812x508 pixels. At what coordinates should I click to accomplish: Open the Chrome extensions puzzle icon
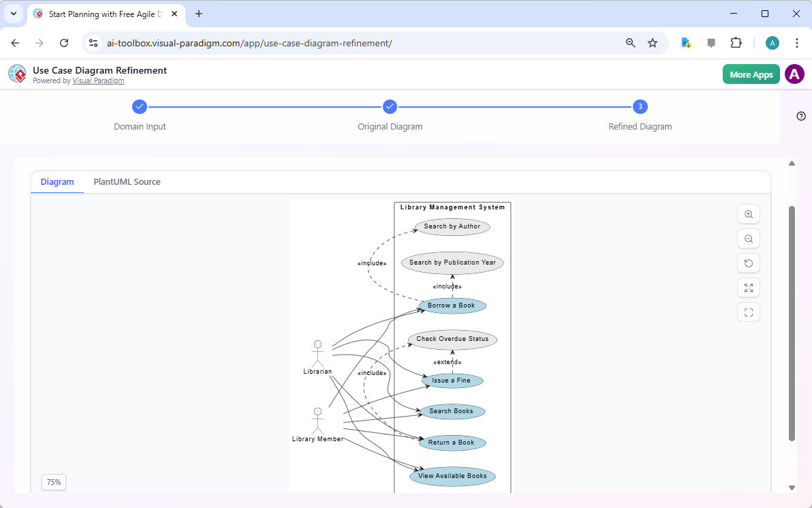point(736,42)
